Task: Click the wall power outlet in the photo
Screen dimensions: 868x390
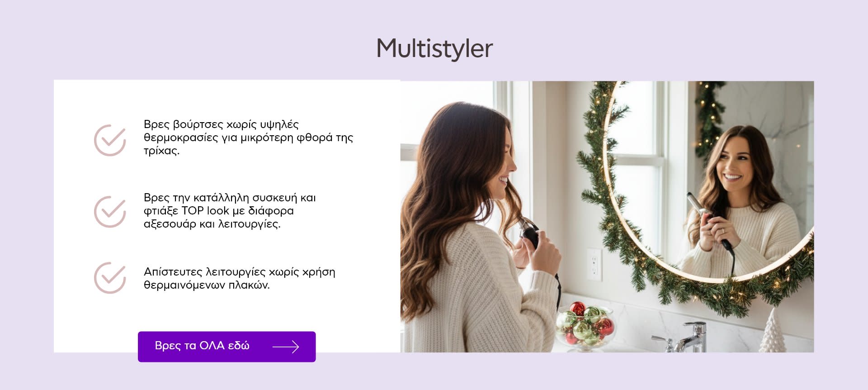Action: click(594, 264)
